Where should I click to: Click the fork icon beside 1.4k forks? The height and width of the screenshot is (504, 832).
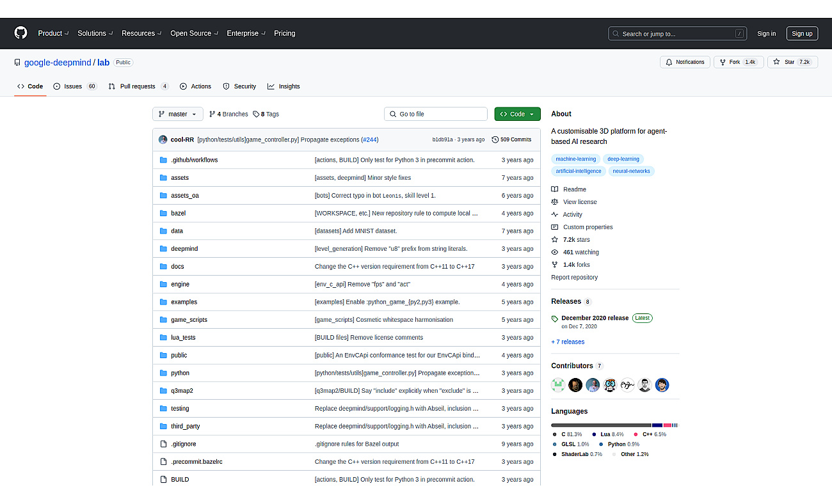[x=555, y=265]
